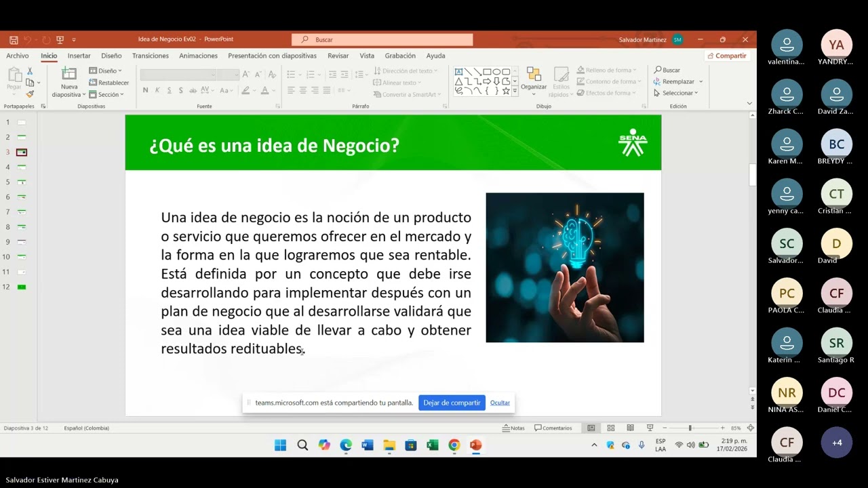Open File Explorer from the taskbar

point(389,445)
